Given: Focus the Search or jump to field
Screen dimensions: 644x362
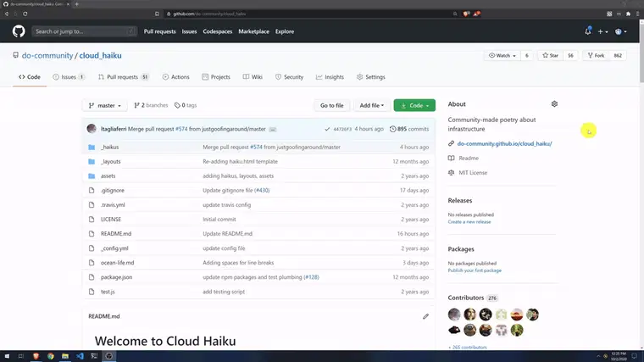Looking at the screenshot, I should pos(84,31).
